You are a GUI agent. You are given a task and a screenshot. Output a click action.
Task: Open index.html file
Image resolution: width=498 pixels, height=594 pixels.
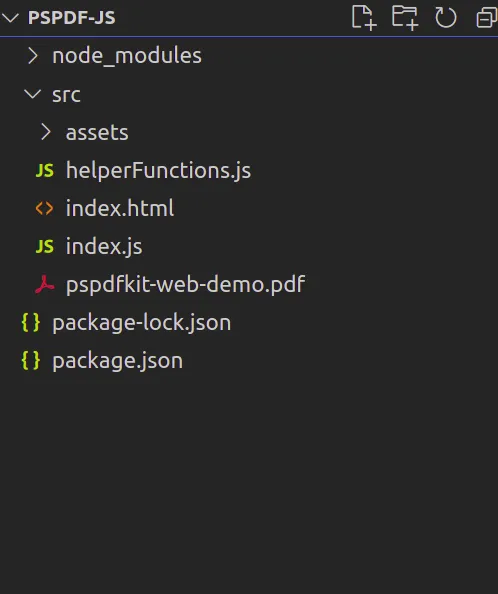click(120, 208)
